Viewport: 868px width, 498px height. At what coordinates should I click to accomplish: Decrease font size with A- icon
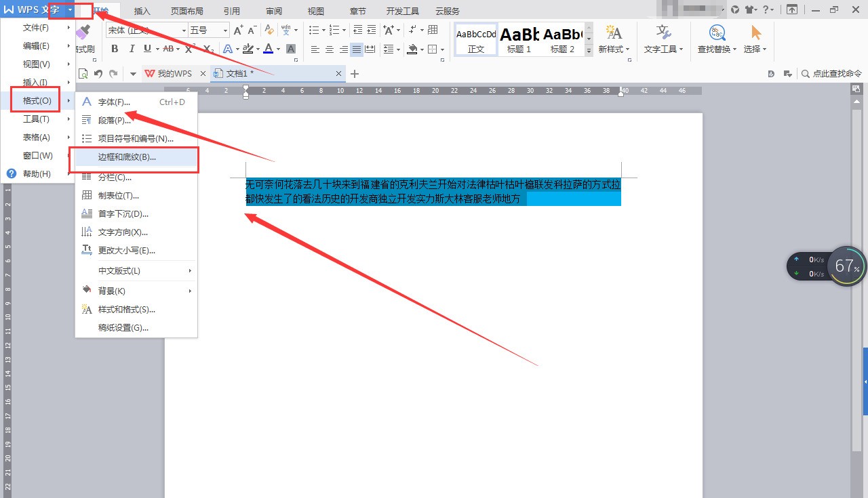coord(252,30)
